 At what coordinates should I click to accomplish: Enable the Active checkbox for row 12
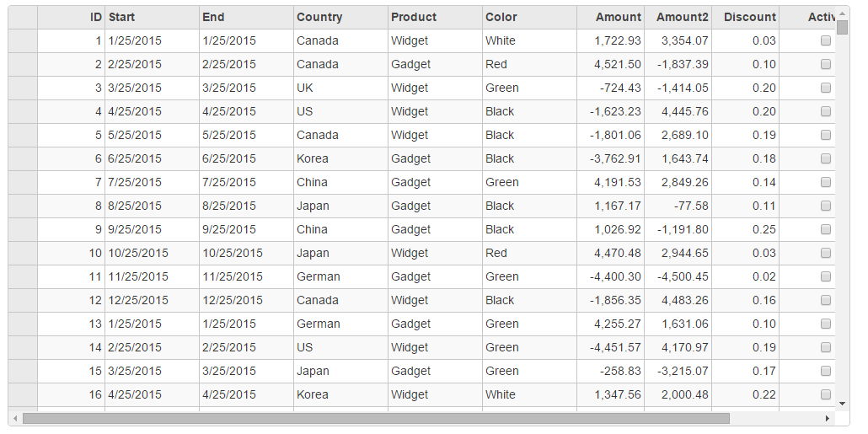(x=826, y=300)
